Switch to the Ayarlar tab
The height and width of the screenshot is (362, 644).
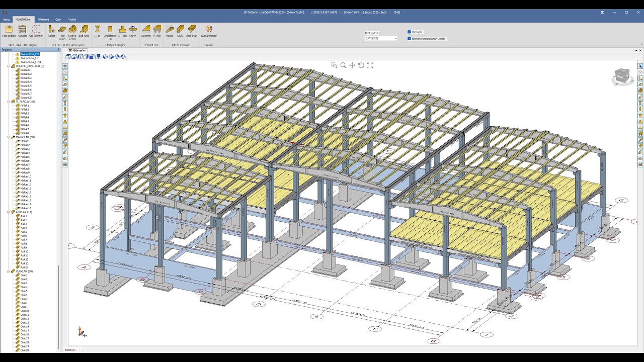point(72,19)
